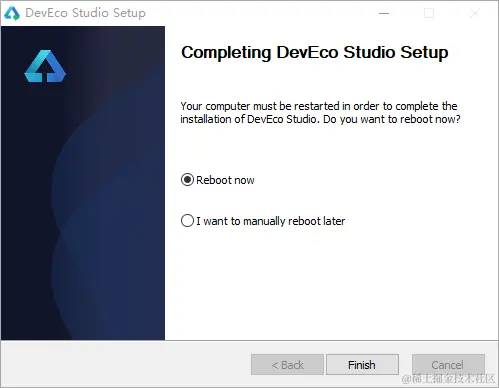Screen dimensions: 499x388
Task: Click the large DevEco logo in sidebar
Action: [45, 66]
